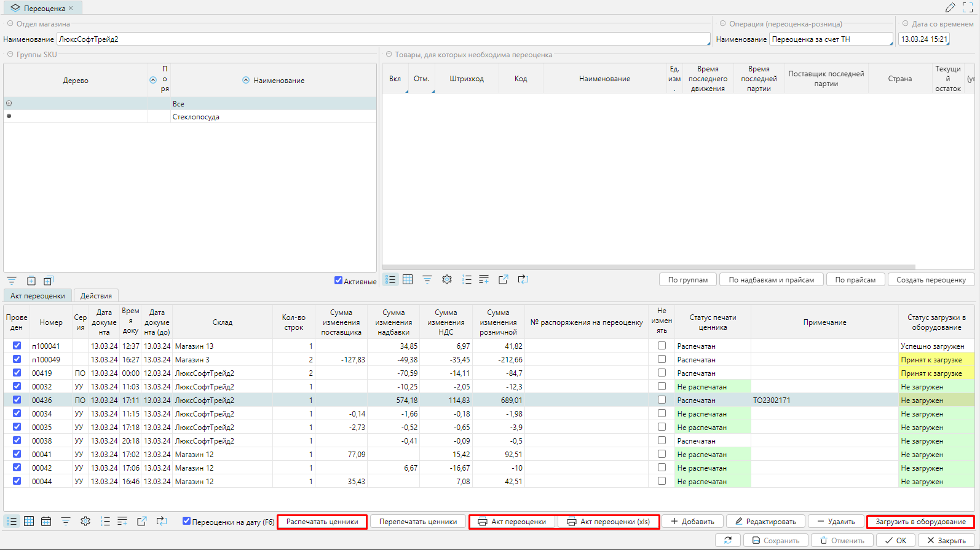Screen dimensions: 980x550
Task: Click export icon in bottom toolbar
Action: tap(142, 521)
